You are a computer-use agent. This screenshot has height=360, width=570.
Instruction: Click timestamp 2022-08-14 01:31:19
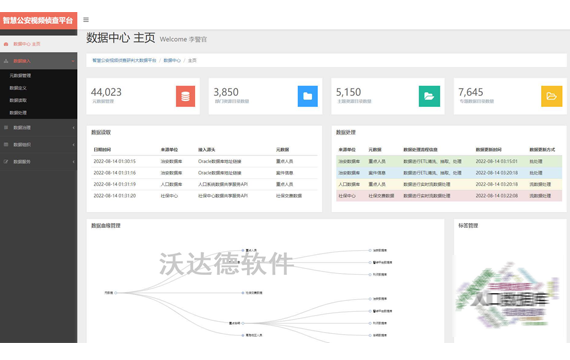click(115, 184)
